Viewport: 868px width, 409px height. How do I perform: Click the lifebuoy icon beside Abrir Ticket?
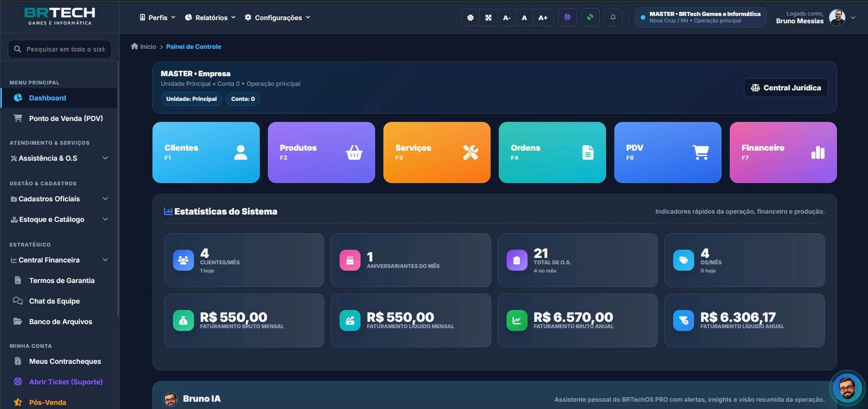coord(18,382)
